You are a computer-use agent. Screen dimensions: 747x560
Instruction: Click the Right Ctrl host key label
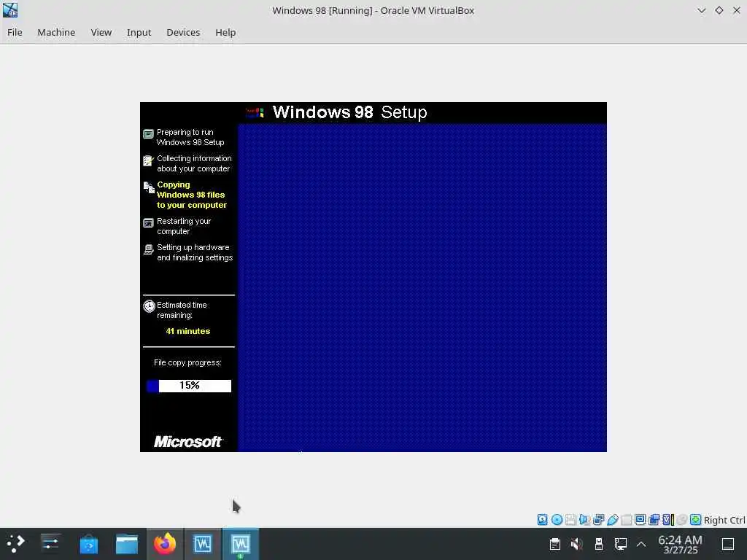pos(724,520)
